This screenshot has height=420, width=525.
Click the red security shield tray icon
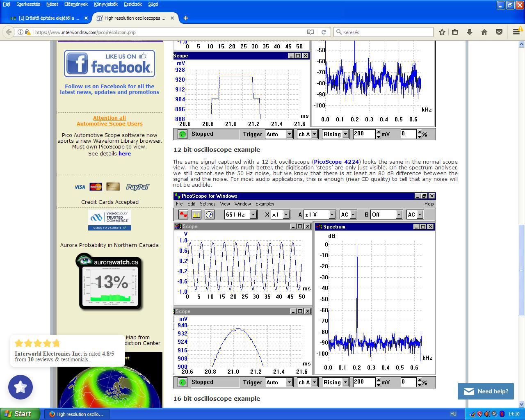click(x=479, y=414)
